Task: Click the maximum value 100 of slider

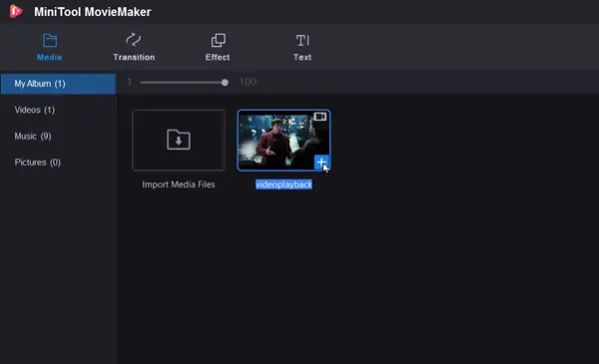Action: [x=248, y=82]
